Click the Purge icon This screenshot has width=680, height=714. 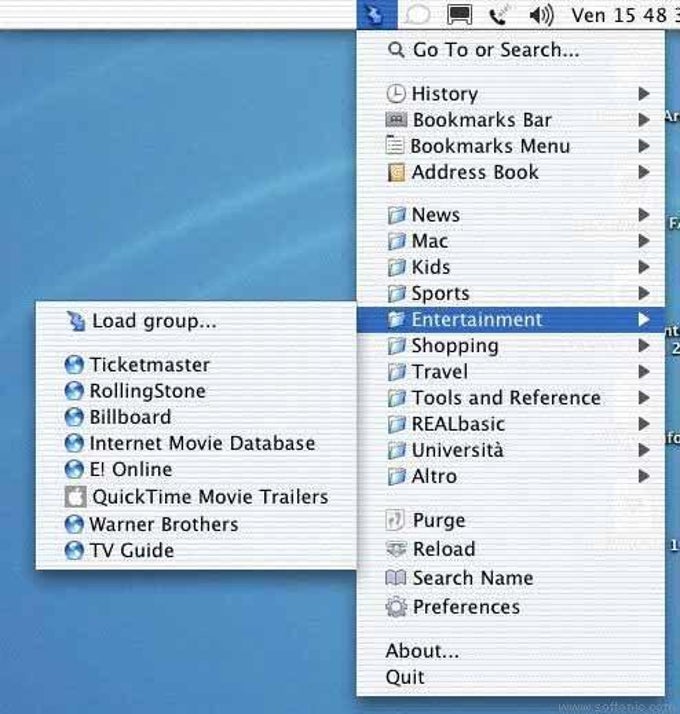395,520
